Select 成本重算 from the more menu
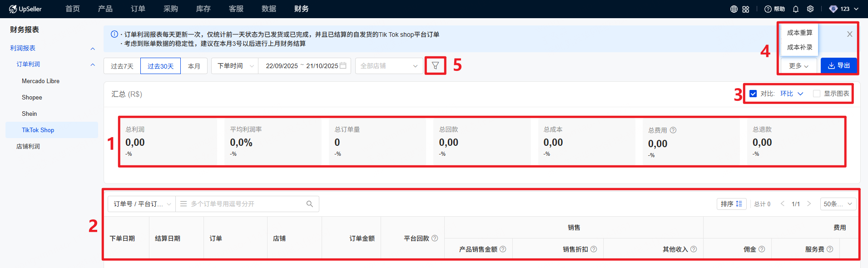868x268 pixels. pos(799,33)
